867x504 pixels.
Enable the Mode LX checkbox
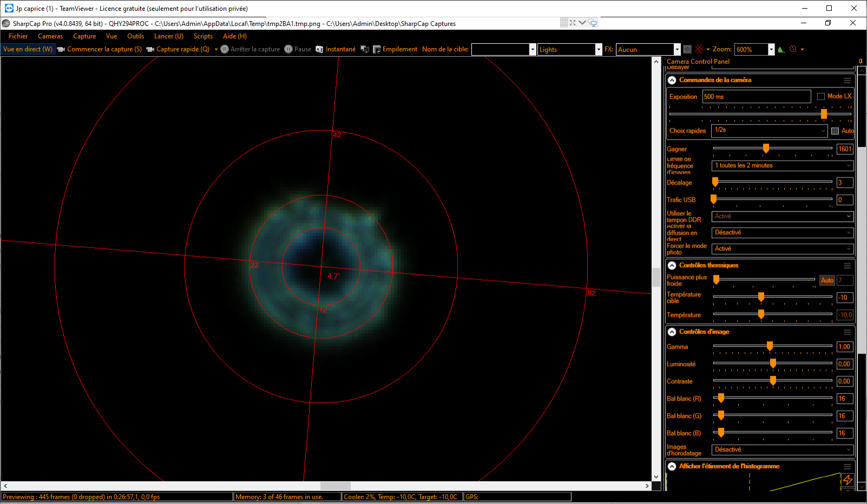pos(821,96)
